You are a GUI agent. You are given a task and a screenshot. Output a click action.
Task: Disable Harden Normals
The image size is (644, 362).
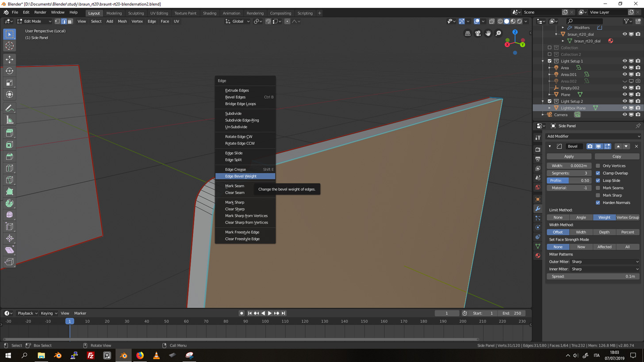coord(598,202)
